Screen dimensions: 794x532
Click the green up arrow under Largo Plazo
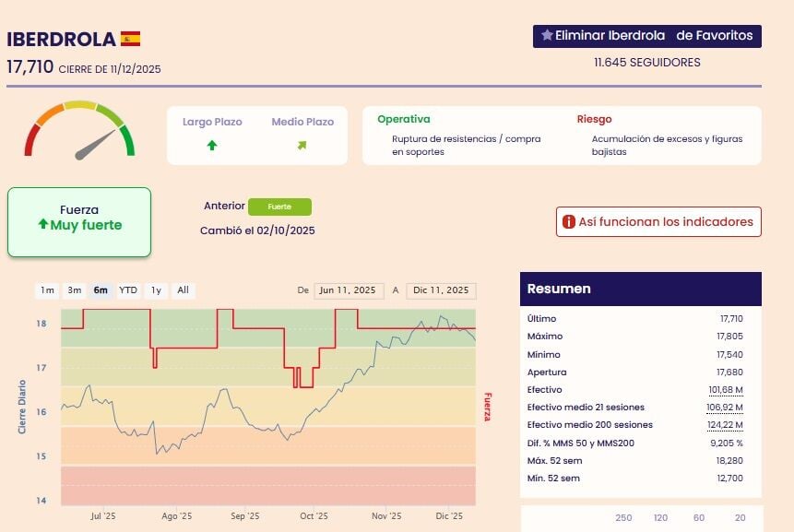[x=212, y=146]
